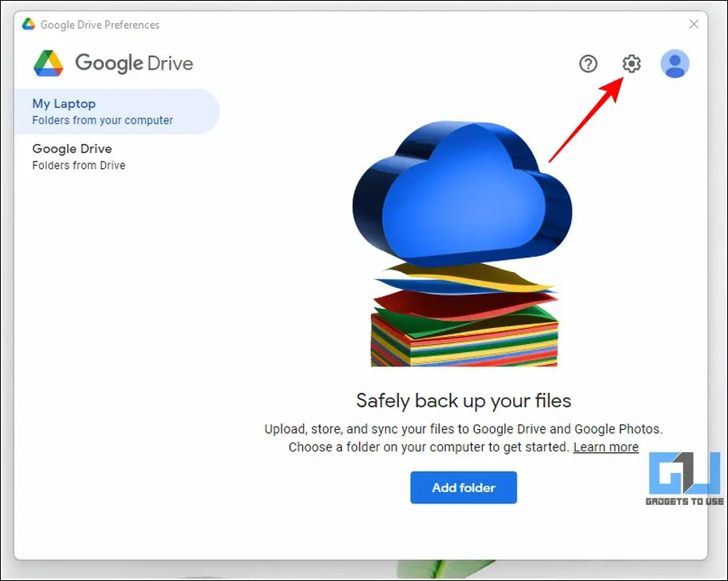Click the Google Drive logo in header
Image resolution: width=728 pixels, height=581 pixels.
coord(113,63)
